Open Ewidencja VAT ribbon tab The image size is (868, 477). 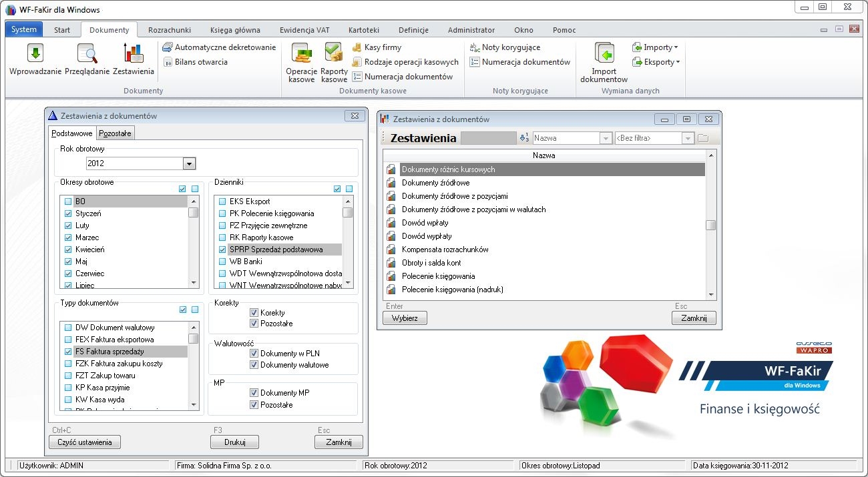[x=304, y=30]
